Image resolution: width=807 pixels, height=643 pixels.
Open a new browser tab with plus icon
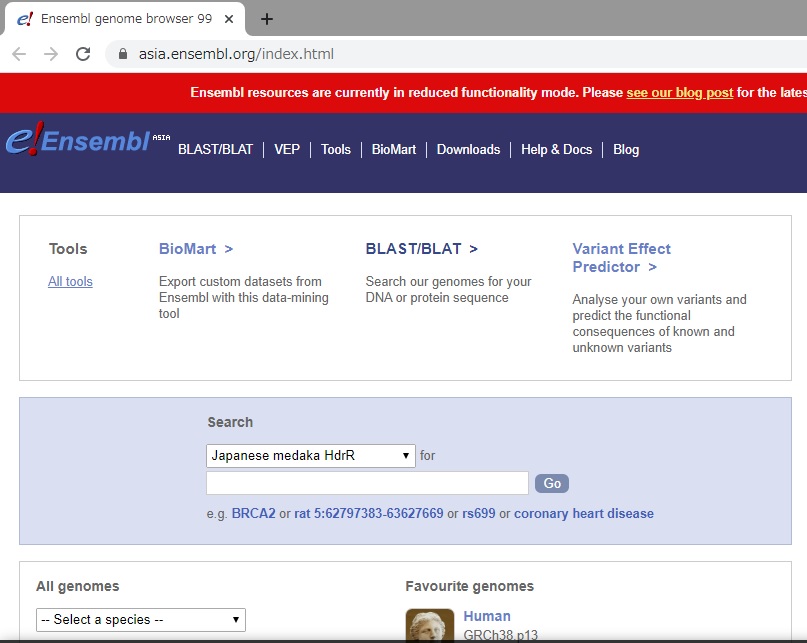pyautogui.click(x=267, y=19)
